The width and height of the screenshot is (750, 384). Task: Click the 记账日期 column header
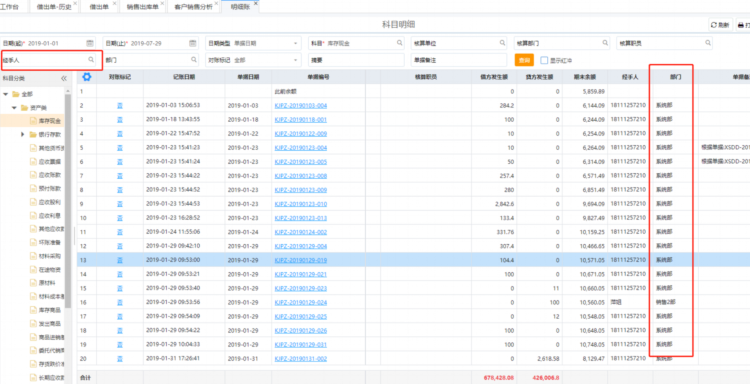pos(184,77)
